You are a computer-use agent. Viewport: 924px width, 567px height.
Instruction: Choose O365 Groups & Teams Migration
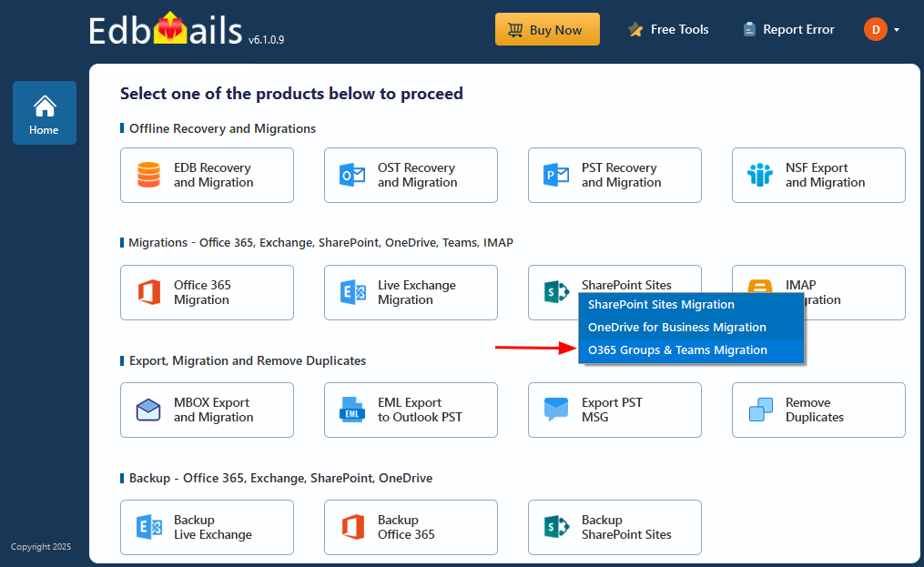coord(691,350)
